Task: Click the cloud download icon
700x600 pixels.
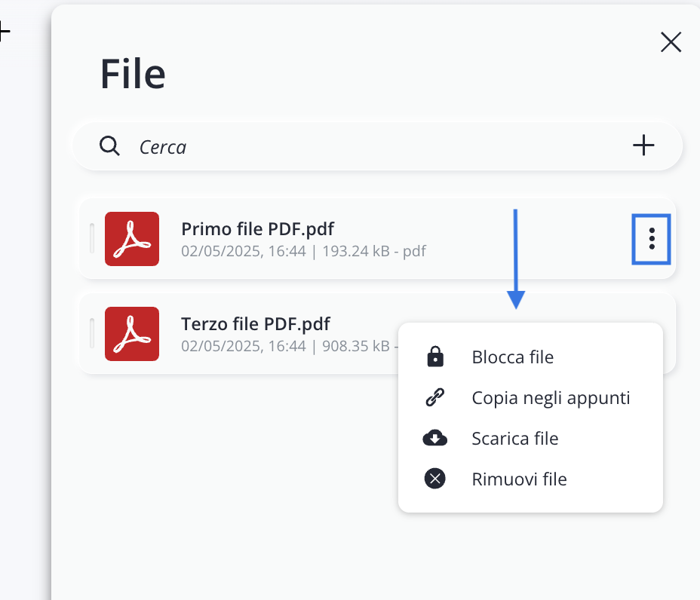Action: [x=435, y=439]
